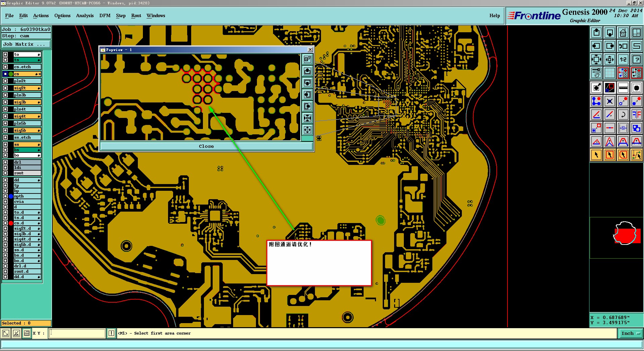Select the net selection arrow tool

click(x=636, y=155)
